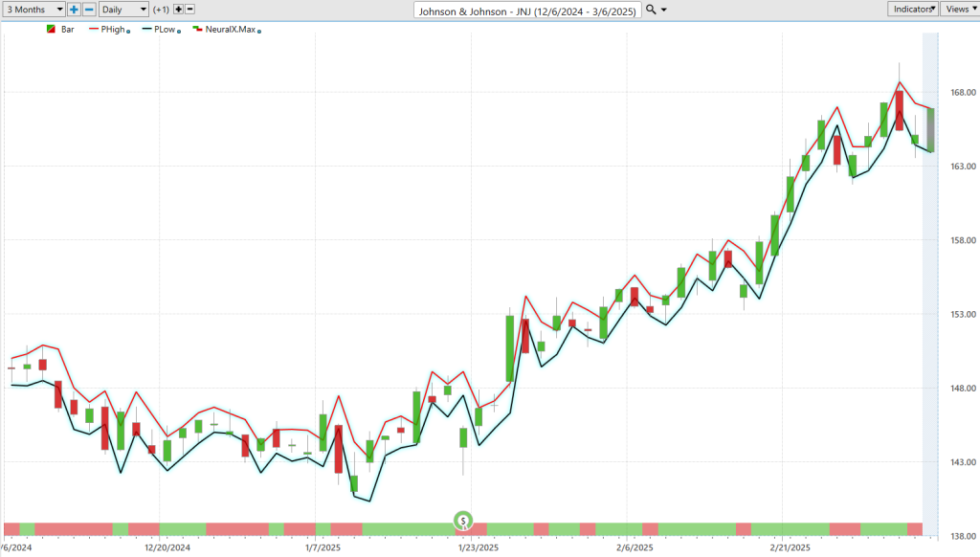Expand the arrow beside the search icon
Viewport: 980px width, 557px height.
664,10
